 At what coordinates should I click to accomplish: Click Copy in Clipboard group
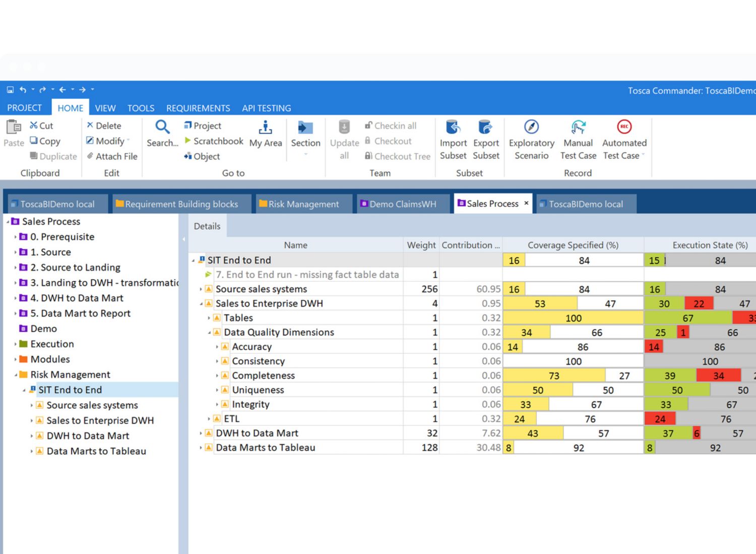pyautogui.click(x=45, y=141)
